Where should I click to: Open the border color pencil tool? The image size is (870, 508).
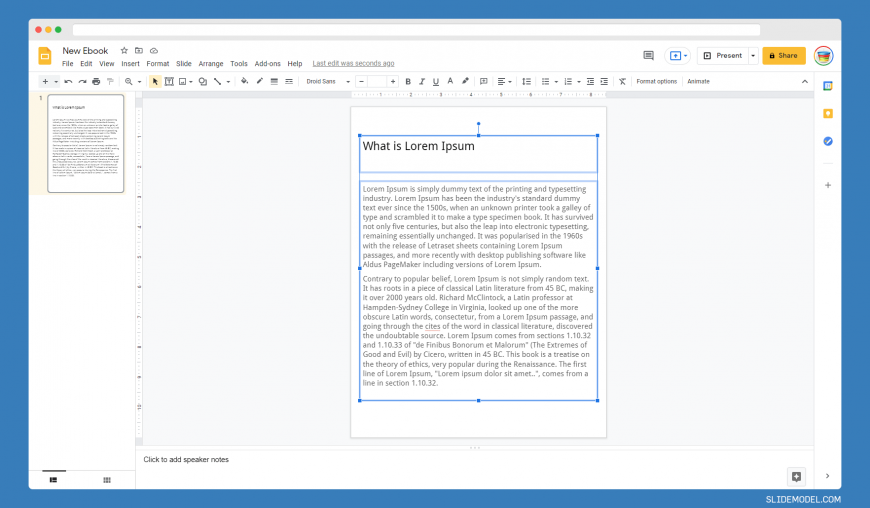tap(259, 81)
